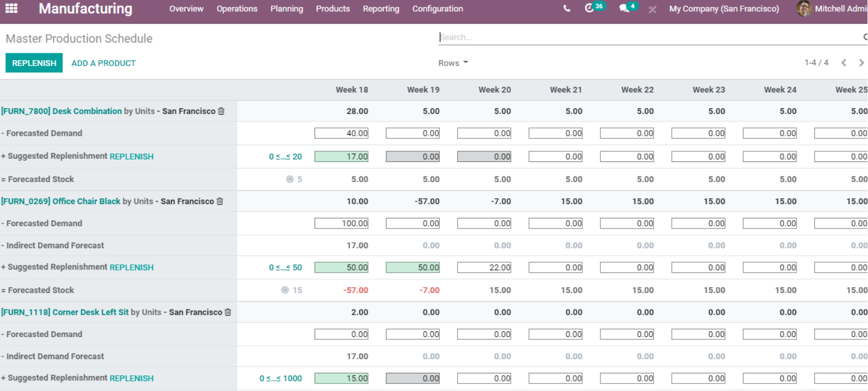Edit Office Chair forecasted demand 100.00
This screenshot has width=868, height=391.
[x=341, y=223]
